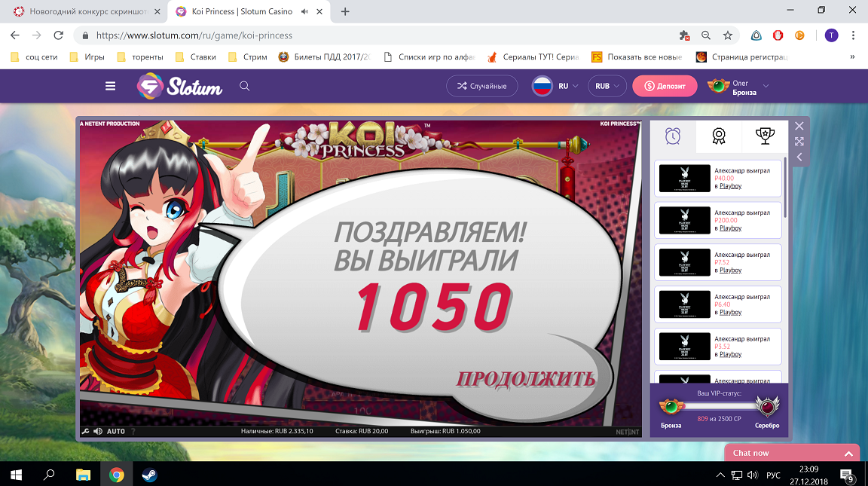Open the game help question mark

[x=133, y=431]
